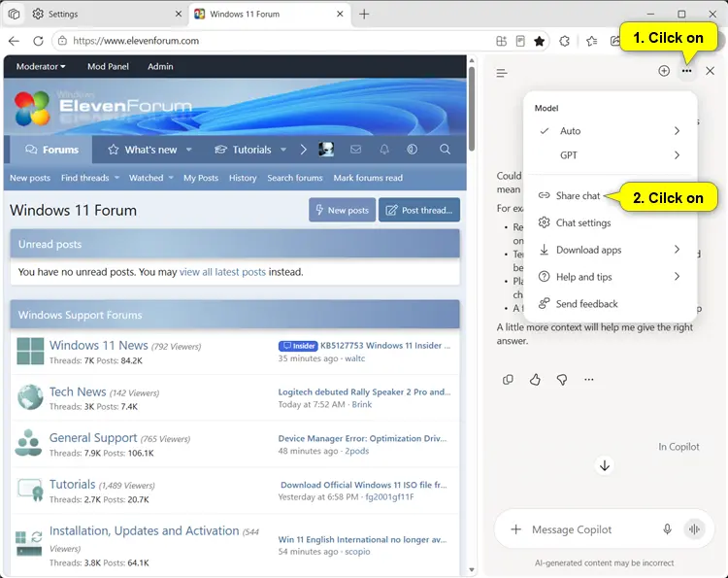Expand the GPT model submenu chevron
Screen dimensions: 728x578
pos(677,155)
